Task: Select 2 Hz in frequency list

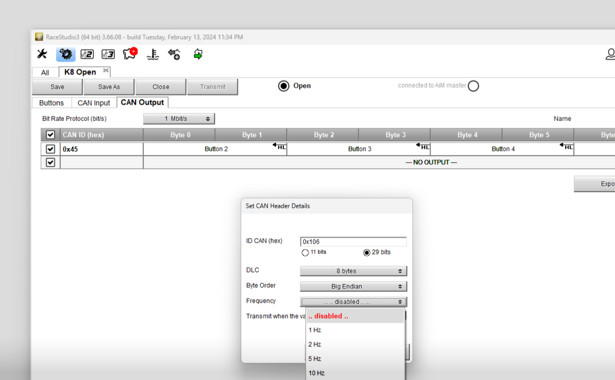Action: pos(355,344)
